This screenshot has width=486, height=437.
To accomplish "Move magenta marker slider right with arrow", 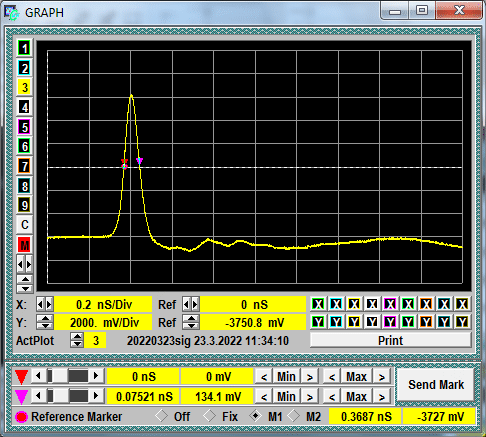I will [96, 396].
